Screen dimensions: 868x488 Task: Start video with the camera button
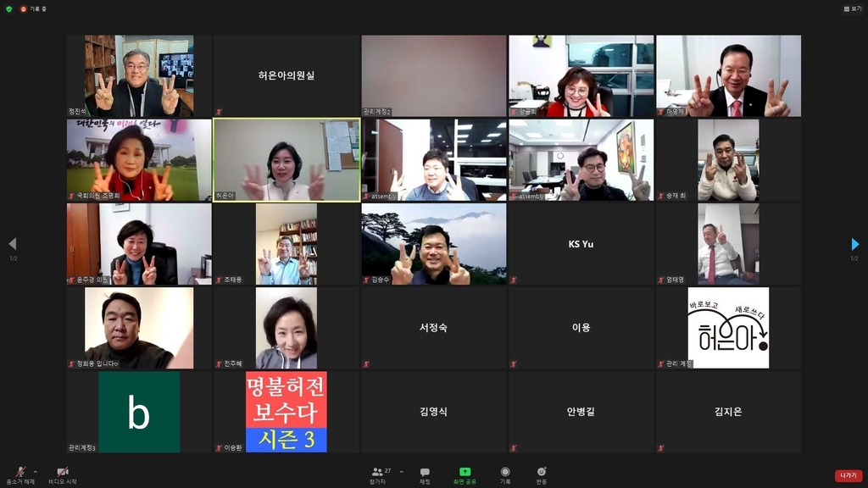coord(62,474)
